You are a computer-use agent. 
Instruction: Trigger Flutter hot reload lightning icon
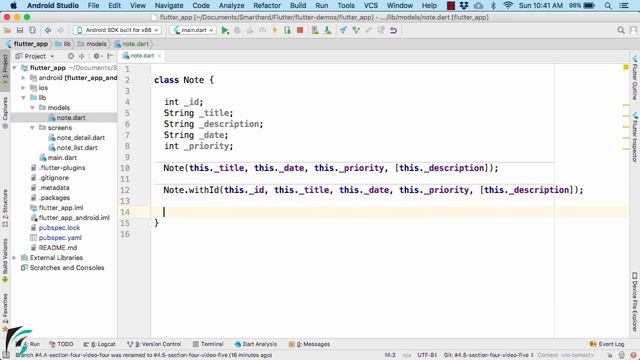pyautogui.click(x=275, y=30)
